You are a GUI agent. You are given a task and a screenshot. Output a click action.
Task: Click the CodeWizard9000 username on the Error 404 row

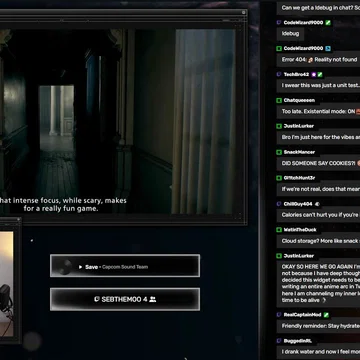pyautogui.click(x=303, y=49)
